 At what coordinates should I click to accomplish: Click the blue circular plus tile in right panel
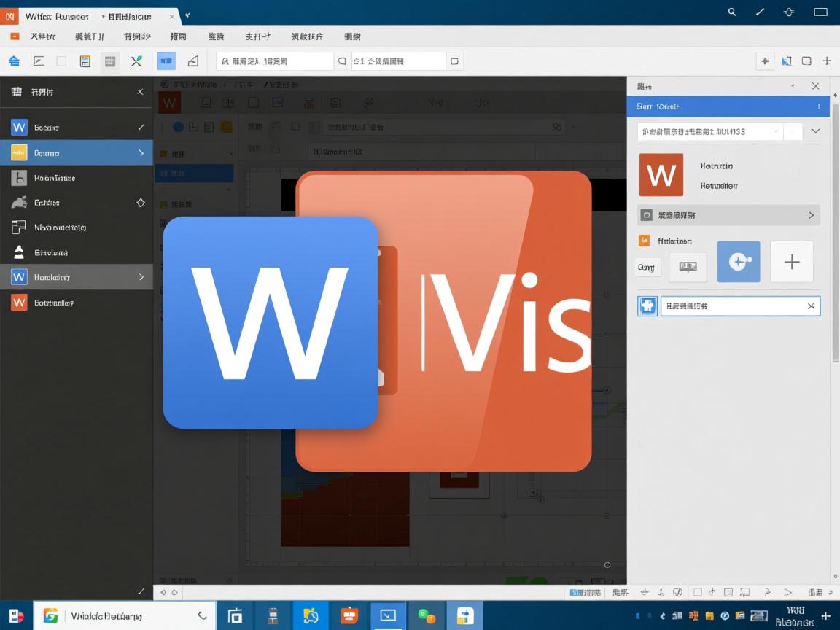point(739,262)
